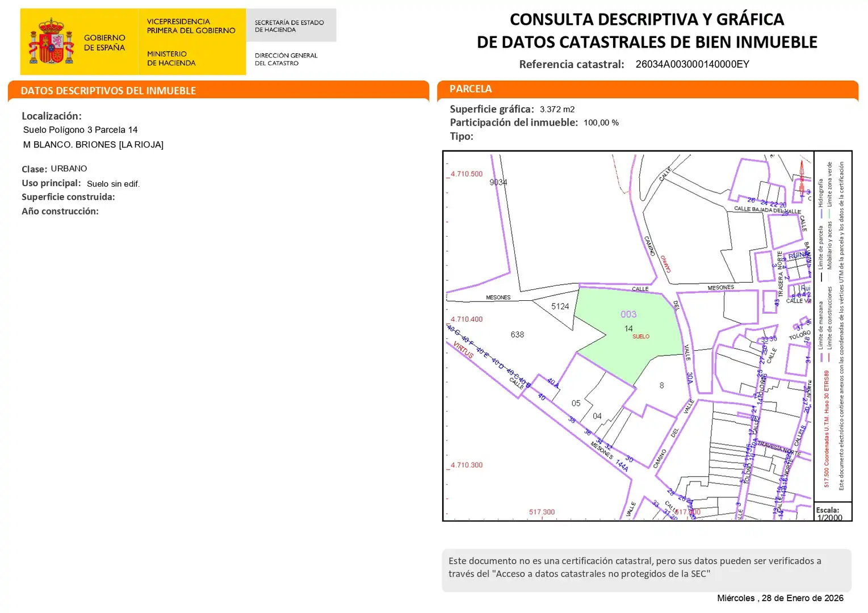The image size is (868, 613).
Task: Click the "TRASERA NORTE" street label
Action: [x=781, y=274]
